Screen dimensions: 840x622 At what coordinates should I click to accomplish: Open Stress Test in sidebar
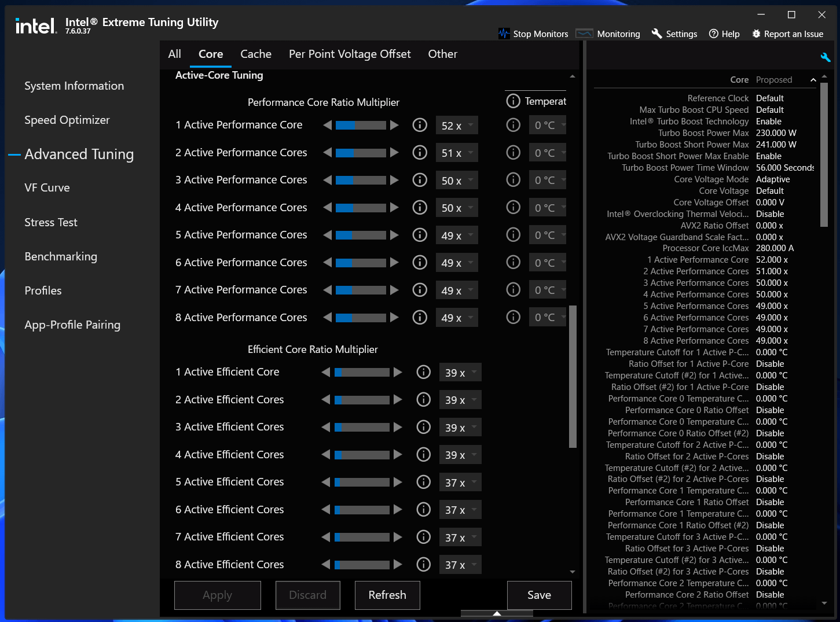point(51,222)
